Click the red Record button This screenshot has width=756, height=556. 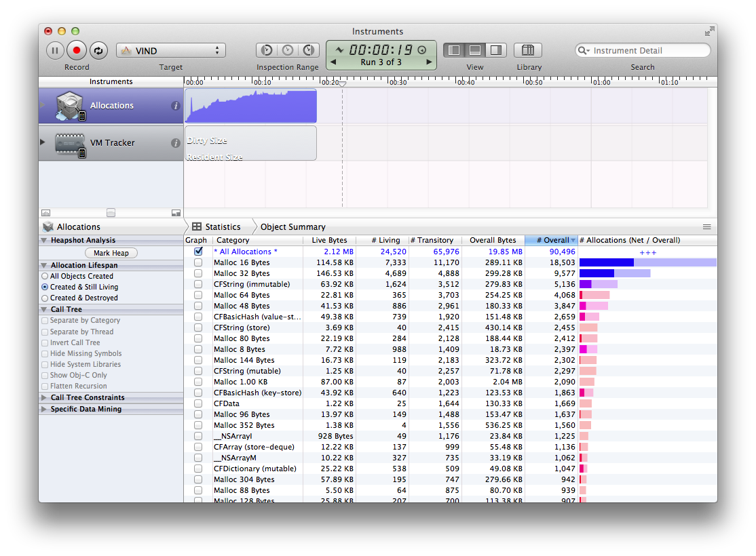tap(76, 50)
